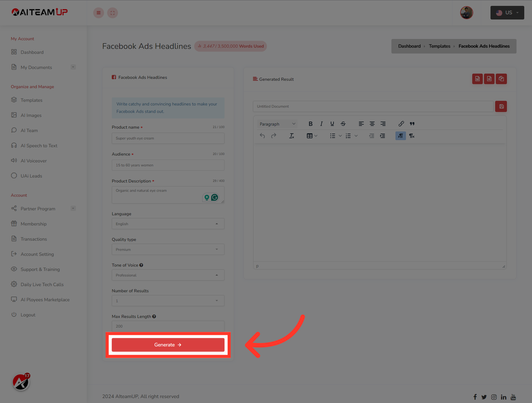Toggle bold formatting in editor
Viewport: 532px width, 403px height.
pos(310,124)
